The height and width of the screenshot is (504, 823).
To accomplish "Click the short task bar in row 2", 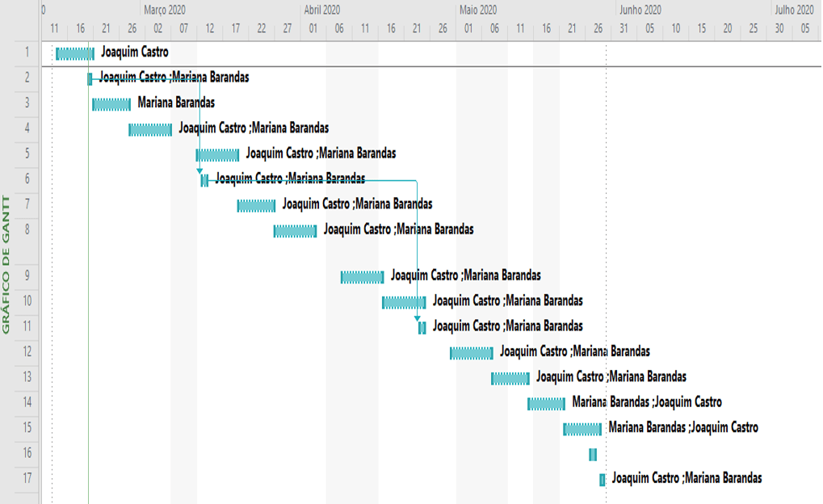I will [90, 78].
